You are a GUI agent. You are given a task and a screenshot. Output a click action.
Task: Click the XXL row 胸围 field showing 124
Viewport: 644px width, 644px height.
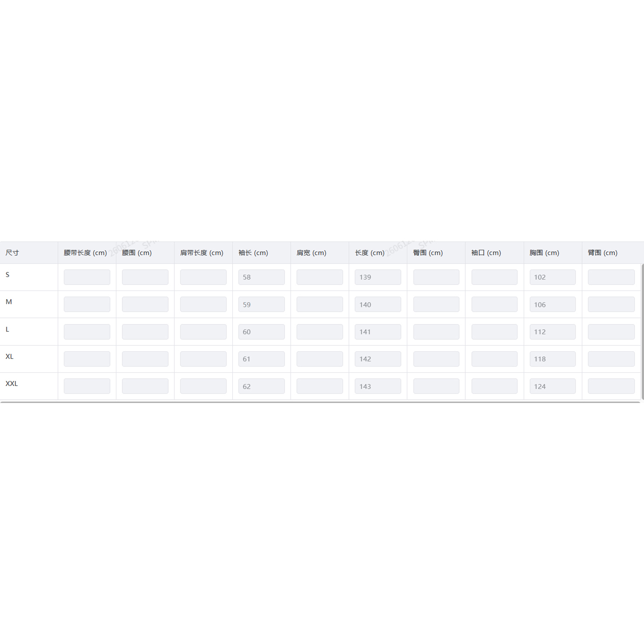tap(552, 386)
